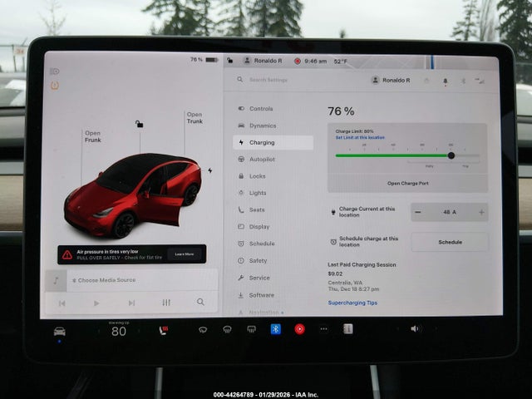This screenshot has width=532, height=399.
Task: Open the Seats settings menu
Action: coord(251,209)
